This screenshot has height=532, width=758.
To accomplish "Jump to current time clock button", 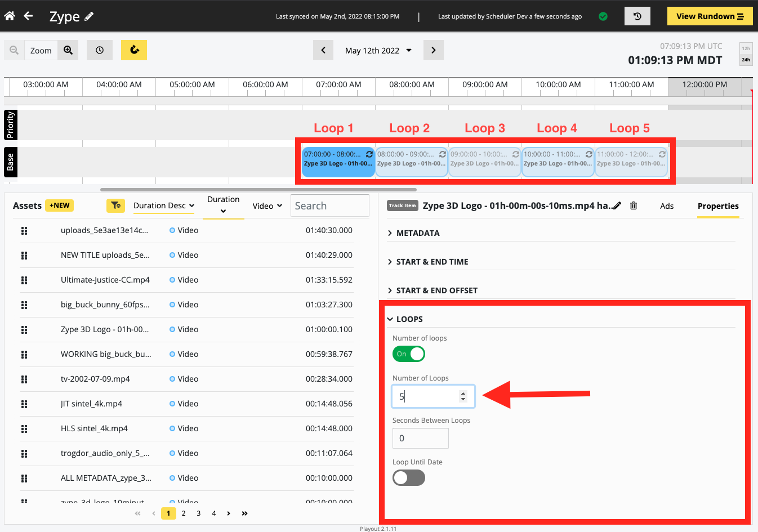I will (x=100, y=50).
